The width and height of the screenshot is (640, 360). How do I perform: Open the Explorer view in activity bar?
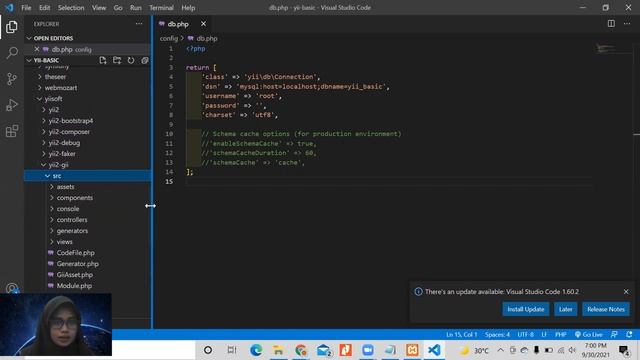click(x=12, y=27)
